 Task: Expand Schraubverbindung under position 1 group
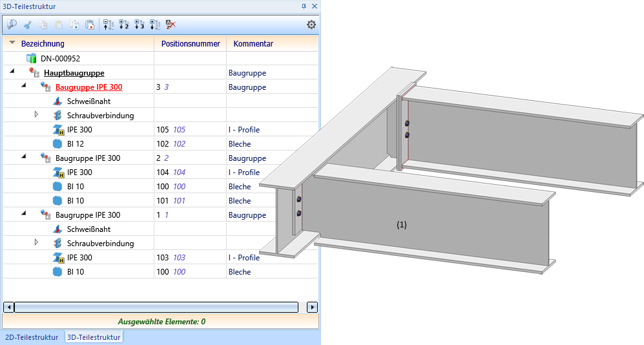(x=36, y=242)
